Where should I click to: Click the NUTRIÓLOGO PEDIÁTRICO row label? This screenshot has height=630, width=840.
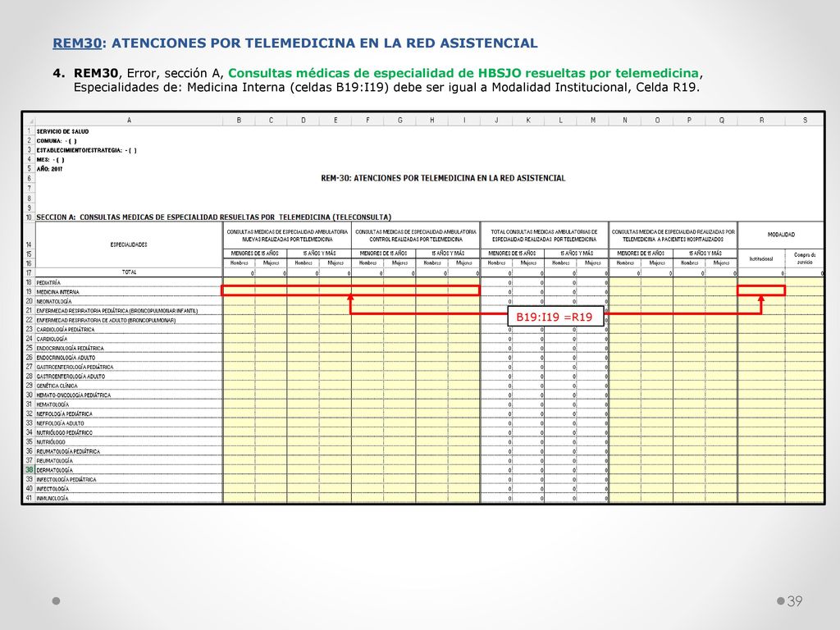[64, 432]
